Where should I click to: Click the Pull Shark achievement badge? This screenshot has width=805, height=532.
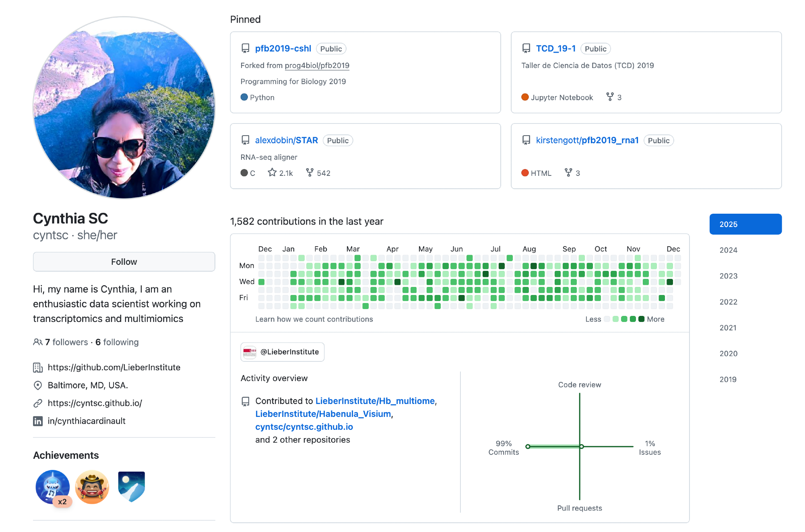click(x=52, y=487)
